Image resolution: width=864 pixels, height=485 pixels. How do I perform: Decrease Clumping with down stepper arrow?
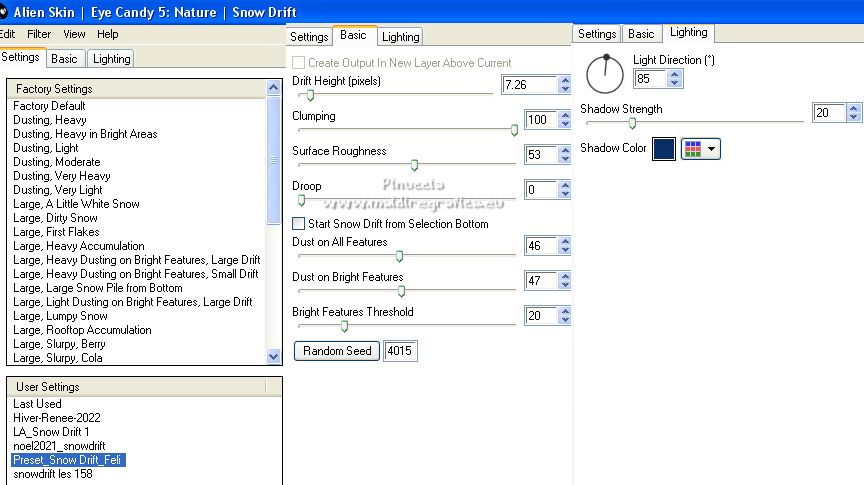(x=565, y=124)
